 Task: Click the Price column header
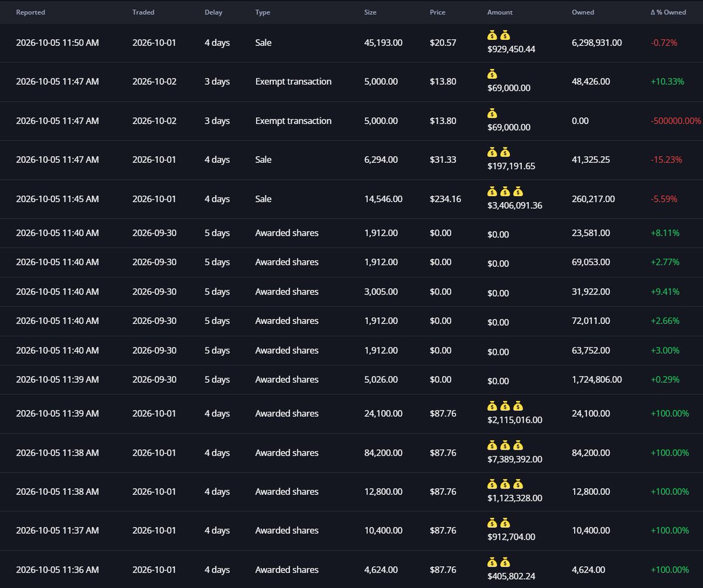(438, 12)
